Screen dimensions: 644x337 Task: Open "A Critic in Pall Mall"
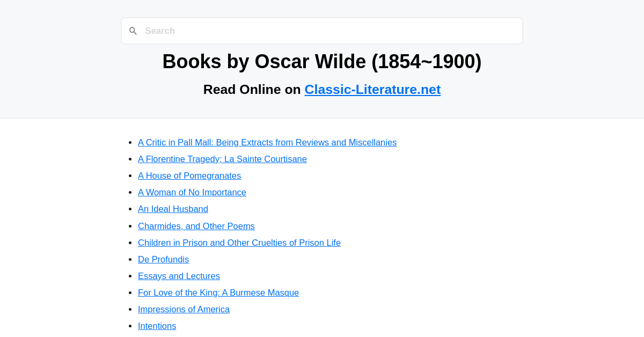coord(267,142)
